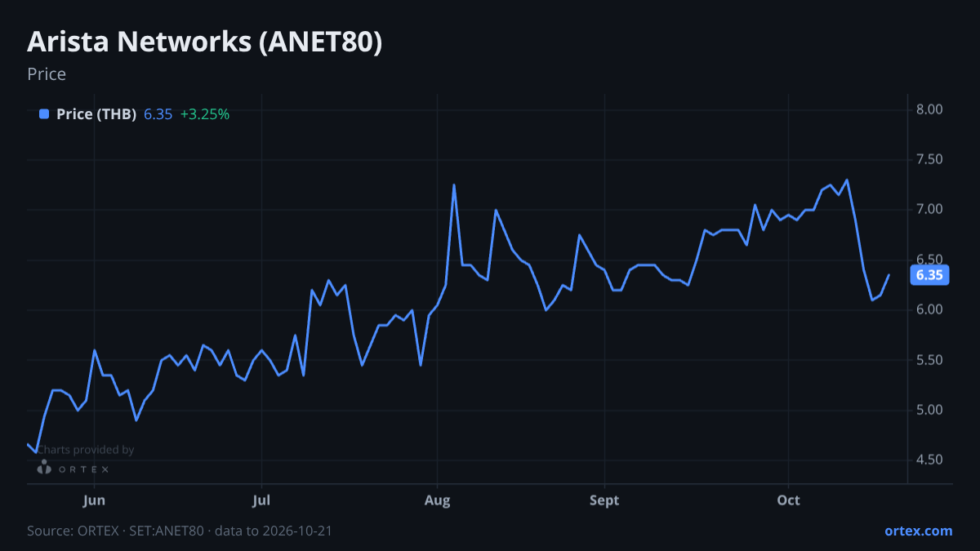
Task: Toggle the Price (THB) legend label
Action: (96, 114)
